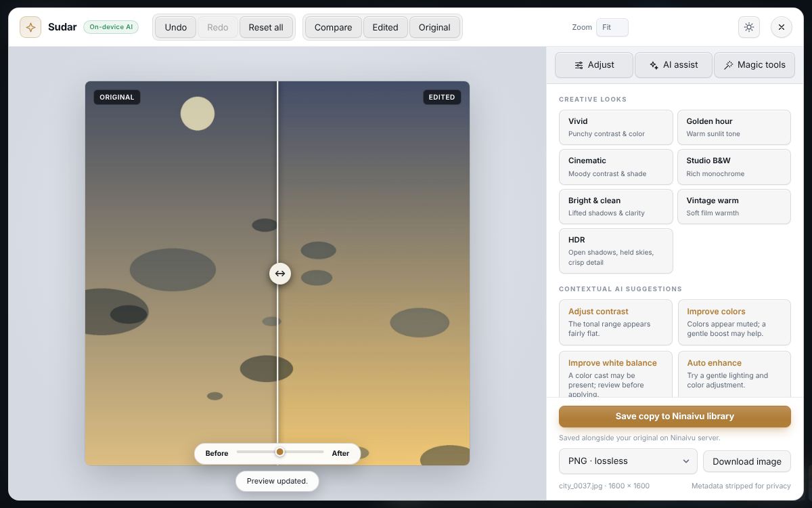812x508 pixels.
Task: Close the editor with the X button
Action: tap(782, 27)
